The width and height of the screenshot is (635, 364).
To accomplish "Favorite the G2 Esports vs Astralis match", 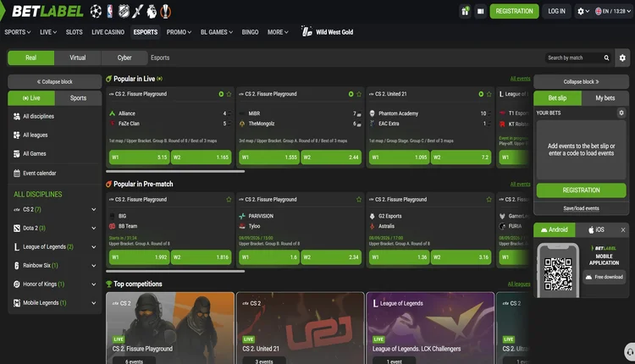I will [489, 200].
